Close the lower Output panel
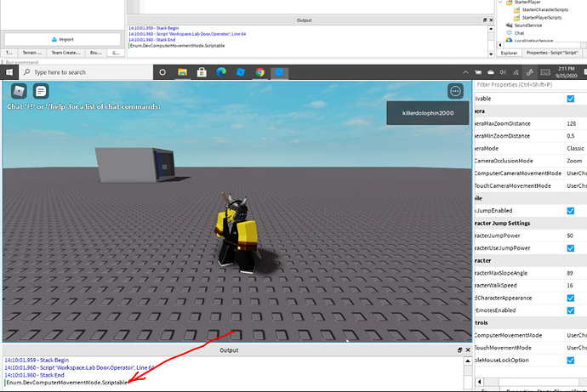This screenshot has width=587, height=392. (468, 350)
